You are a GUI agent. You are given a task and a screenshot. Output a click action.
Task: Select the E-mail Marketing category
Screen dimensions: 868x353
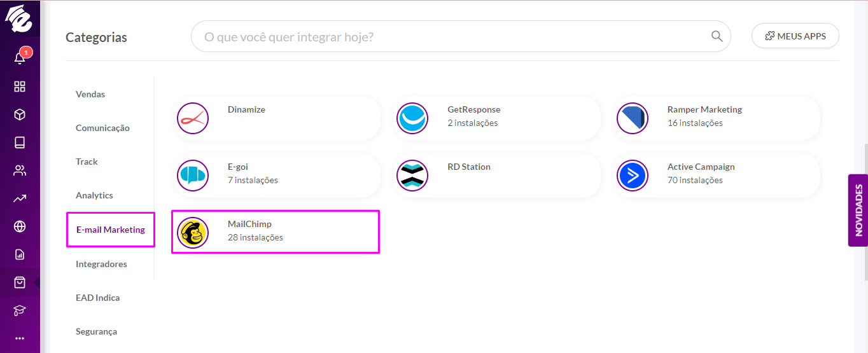tap(111, 230)
